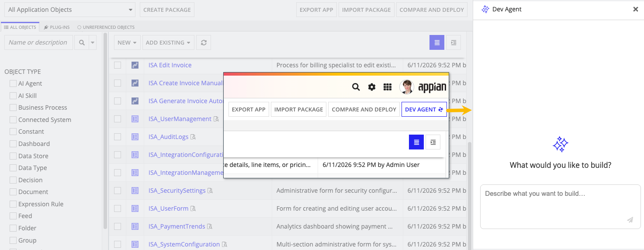The height and width of the screenshot is (250, 644).
Task: Open settings gear in the popup header
Action: 372,87
